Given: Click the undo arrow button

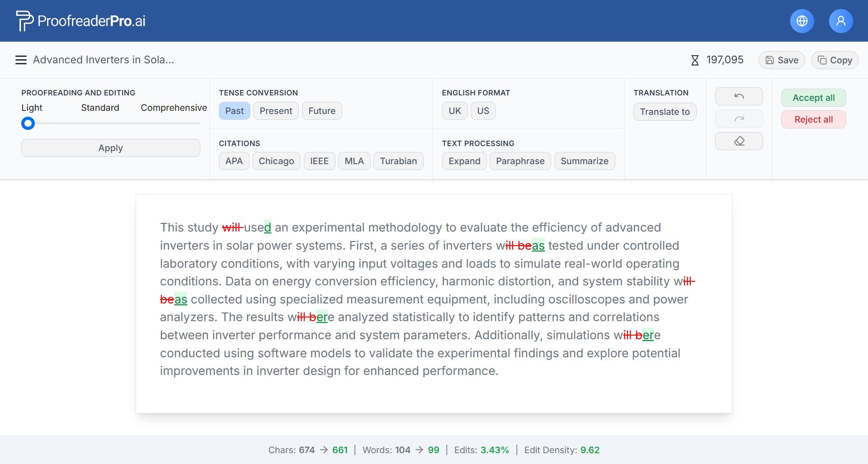Looking at the screenshot, I should click(739, 96).
